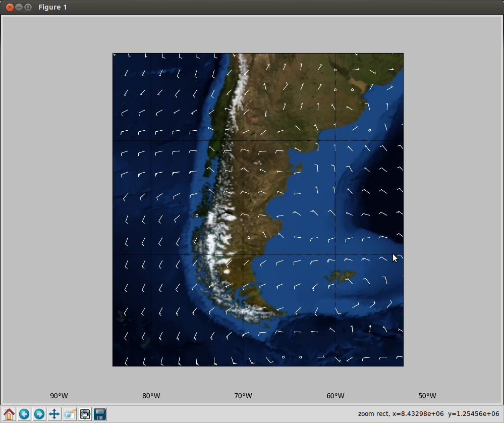The height and width of the screenshot is (423, 504).
Task: Click the zoom rect coordinate readout
Action: pyautogui.click(x=428, y=414)
